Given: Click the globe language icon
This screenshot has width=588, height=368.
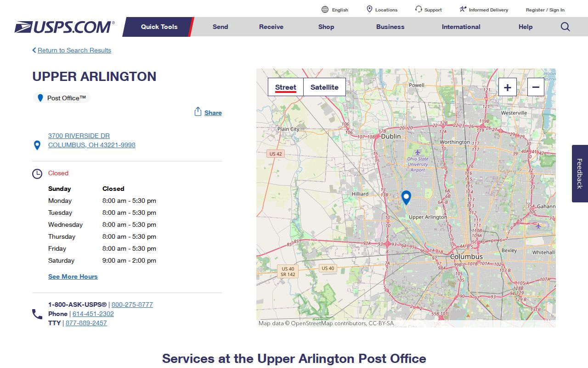Looking at the screenshot, I should pos(325,10).
